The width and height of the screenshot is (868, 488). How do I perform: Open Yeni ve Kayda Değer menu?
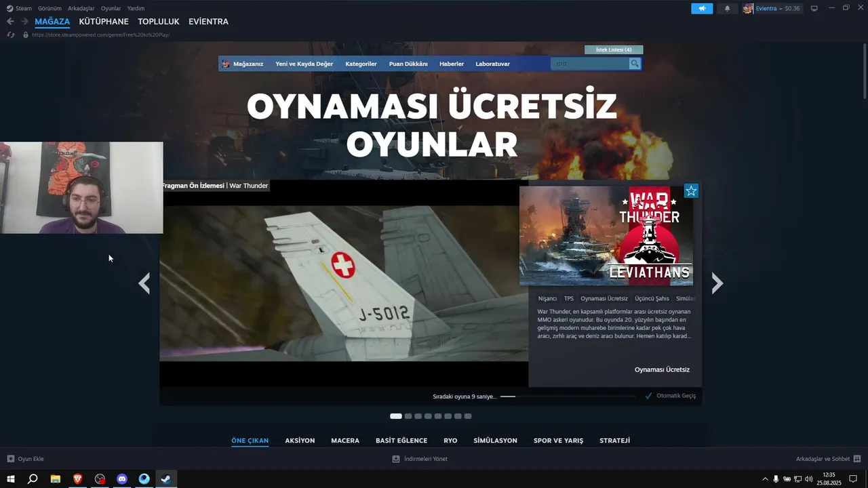pos(304,64)
